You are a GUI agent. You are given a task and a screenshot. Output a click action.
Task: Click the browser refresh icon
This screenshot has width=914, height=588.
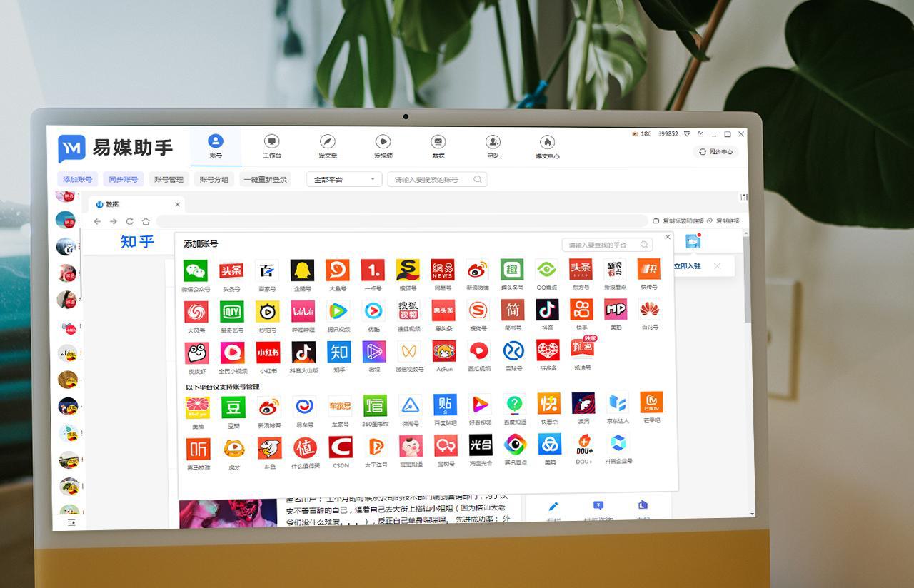coord(129,221)
